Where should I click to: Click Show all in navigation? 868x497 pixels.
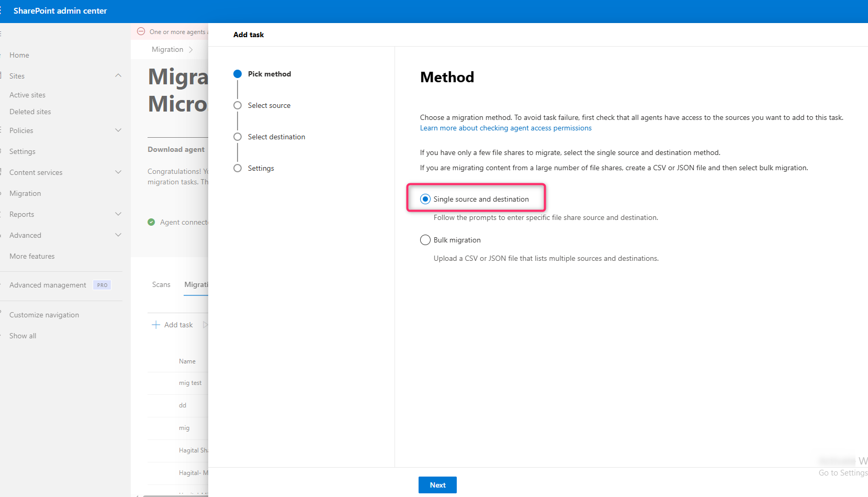[22, 336]
